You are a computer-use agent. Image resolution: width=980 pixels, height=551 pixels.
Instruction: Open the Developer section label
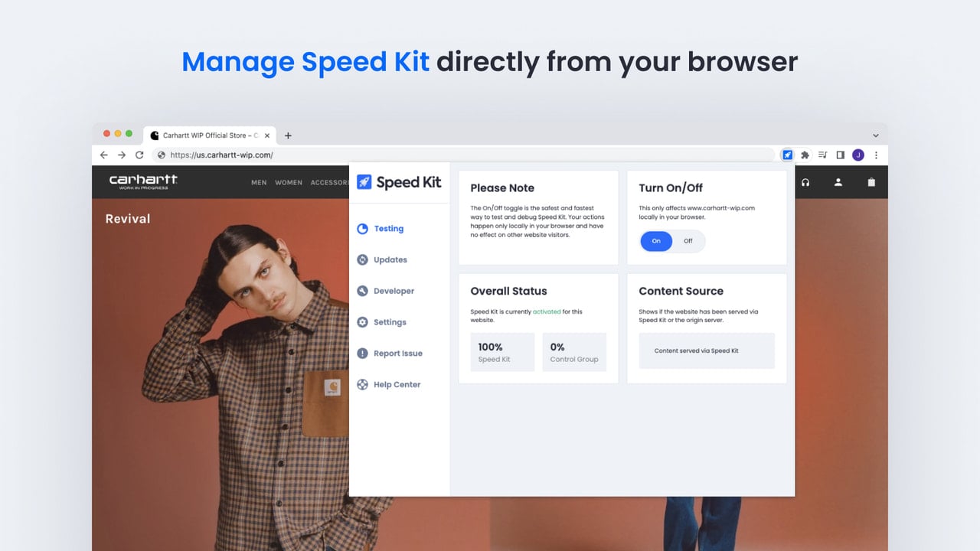pos(394,291)
